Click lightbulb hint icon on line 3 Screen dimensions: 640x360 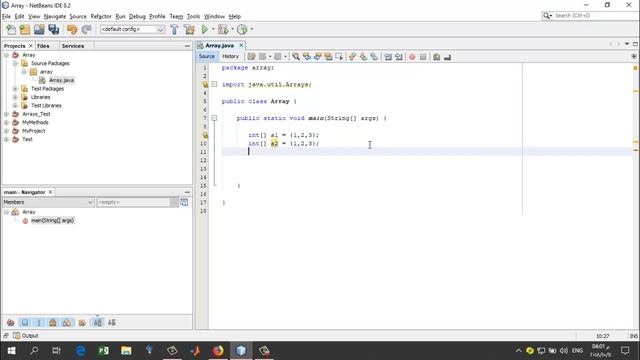(205, 84)
